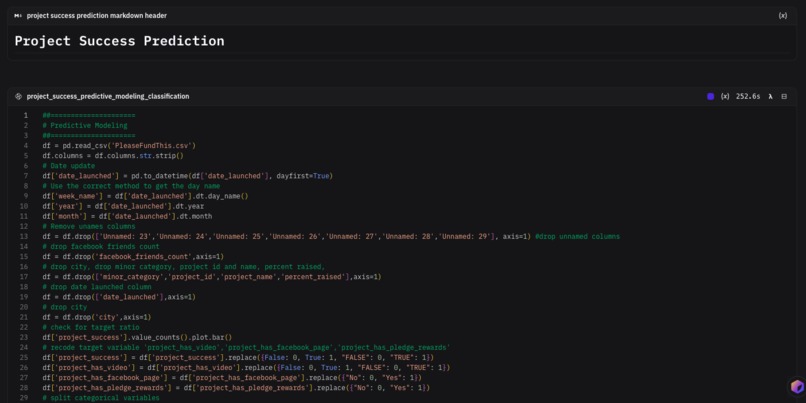Click line number 13 in the gutter
This screenshot has height=403, width=806.
point(24,236)
